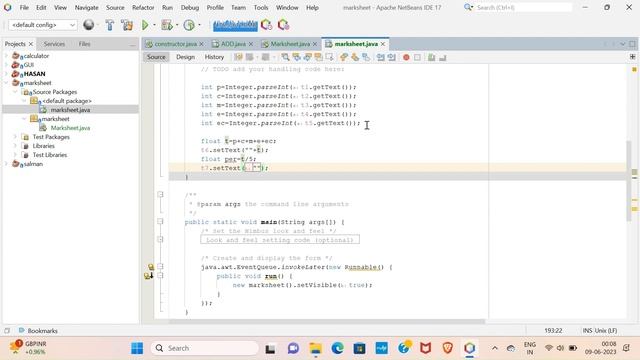The height and width of the screenshot is (360, 640).
Task: Expand the calculator project node
Action: click(x=6, y=56)
